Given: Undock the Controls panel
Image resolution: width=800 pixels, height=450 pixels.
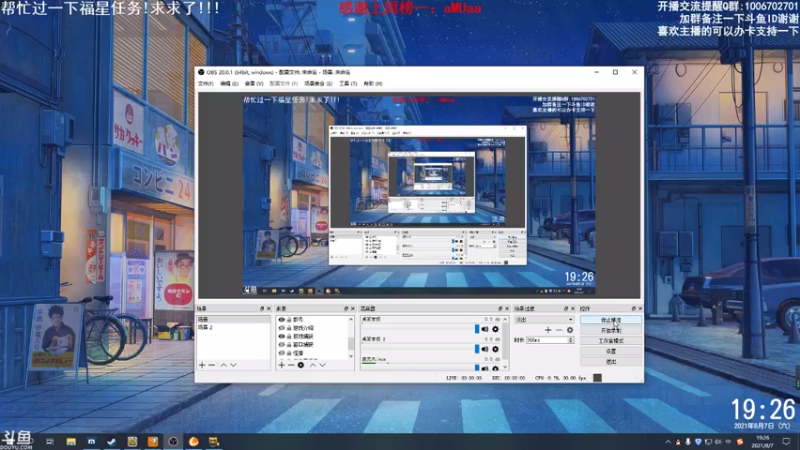Looking at the screenshot, I should point(634,309).
